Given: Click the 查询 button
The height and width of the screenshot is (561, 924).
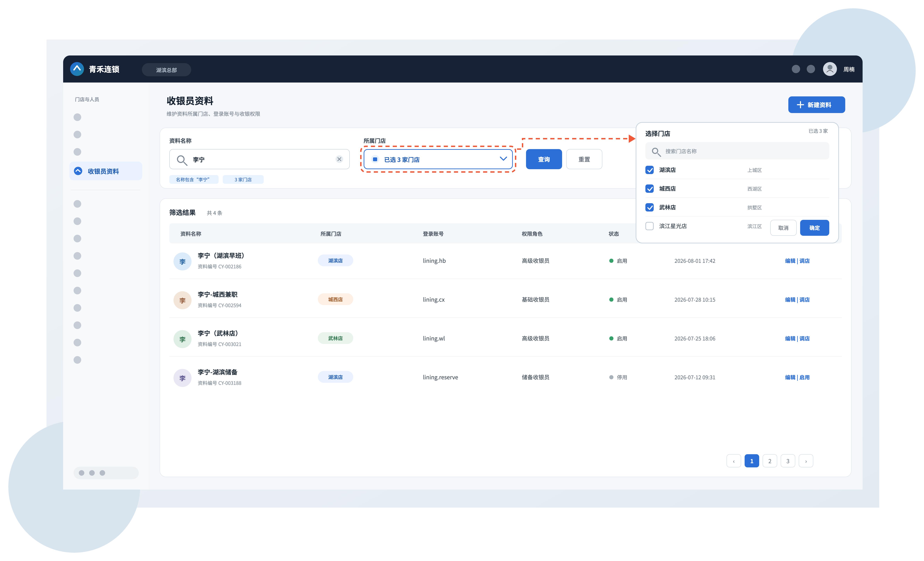Looking at the screenshot, I should [x=544, y=159].
